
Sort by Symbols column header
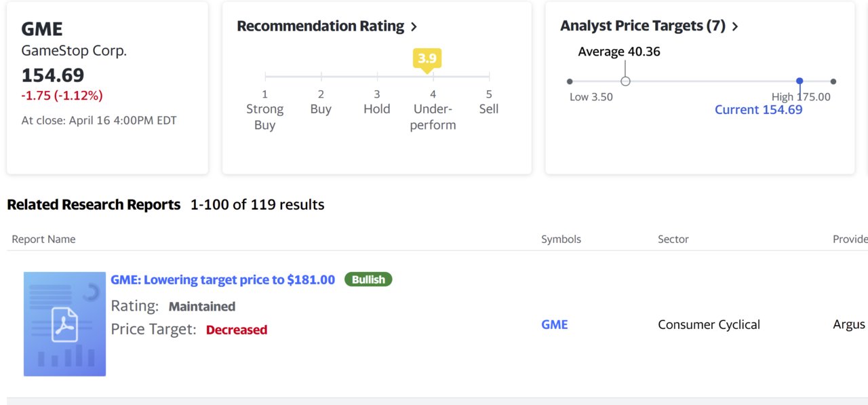pos(561,239)
